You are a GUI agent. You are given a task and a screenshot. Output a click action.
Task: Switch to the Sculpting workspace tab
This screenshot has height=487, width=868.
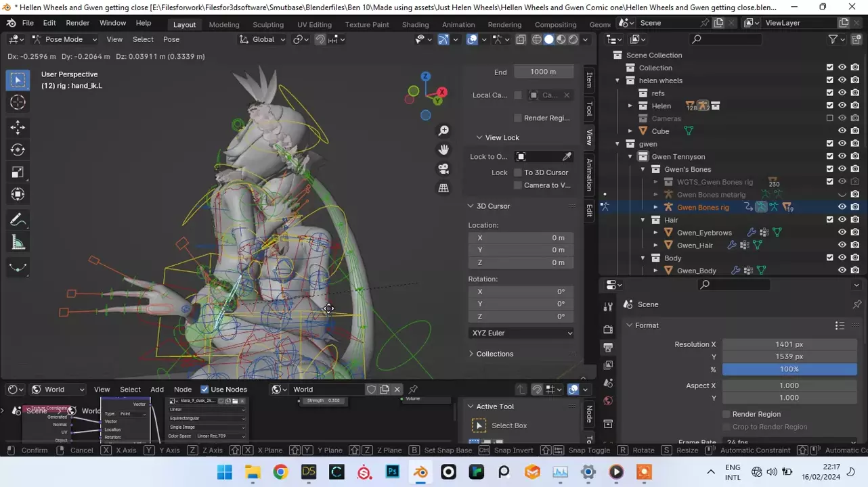click(268, 24)
